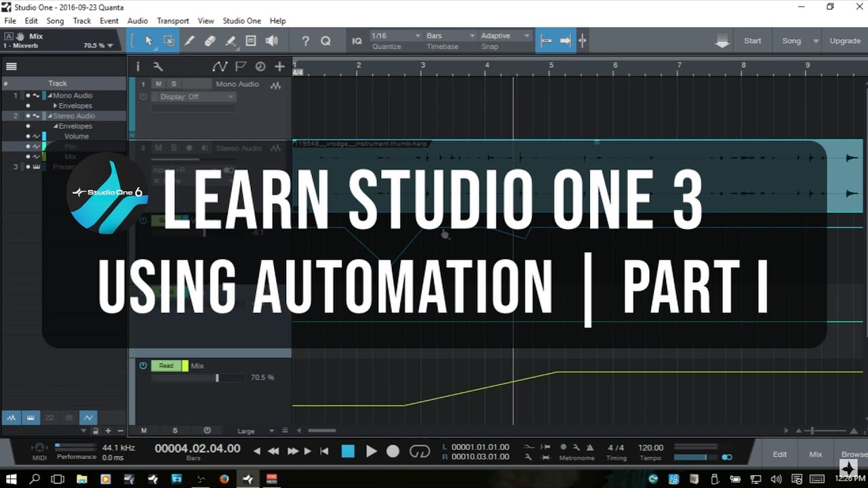Viewport: 868px width, 488px height.
Task: Go to the Start page
Action: pos(753,41)
